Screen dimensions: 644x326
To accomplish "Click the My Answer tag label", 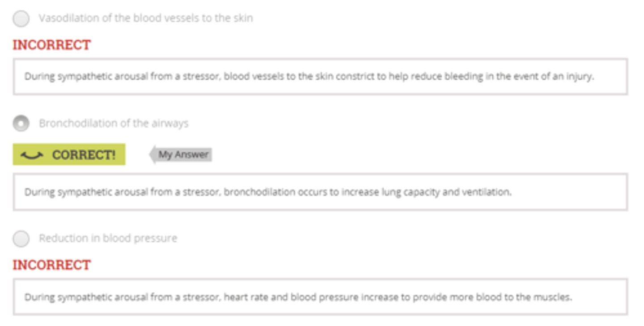I will (183, 155).
